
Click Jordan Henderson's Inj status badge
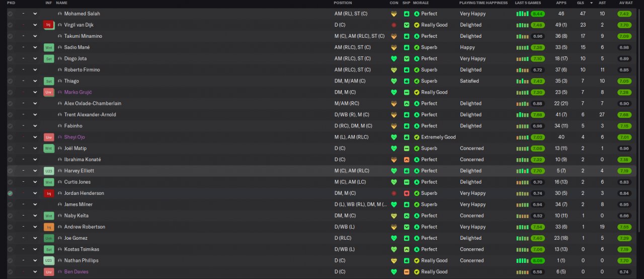[x=49, y=193]
